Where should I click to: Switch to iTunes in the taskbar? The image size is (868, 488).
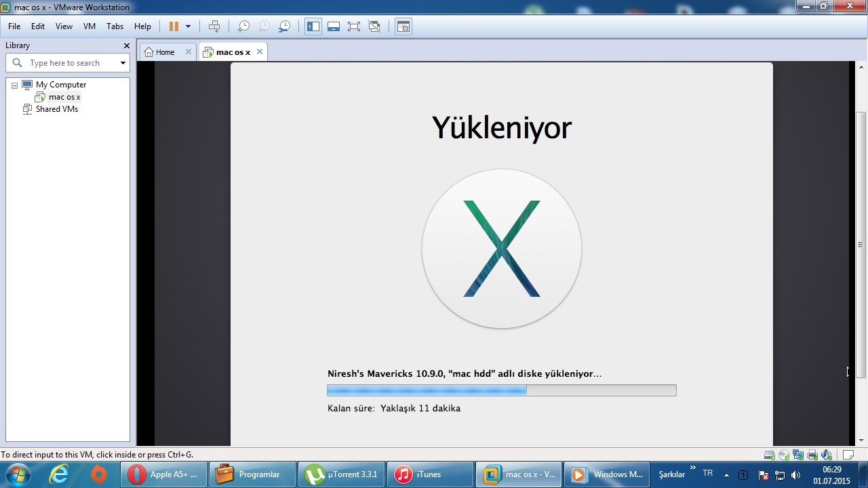tap(431, 474)
